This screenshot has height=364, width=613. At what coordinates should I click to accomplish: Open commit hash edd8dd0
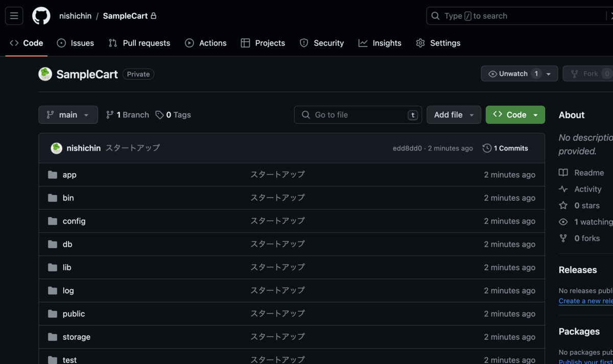(x=407, y=148)
